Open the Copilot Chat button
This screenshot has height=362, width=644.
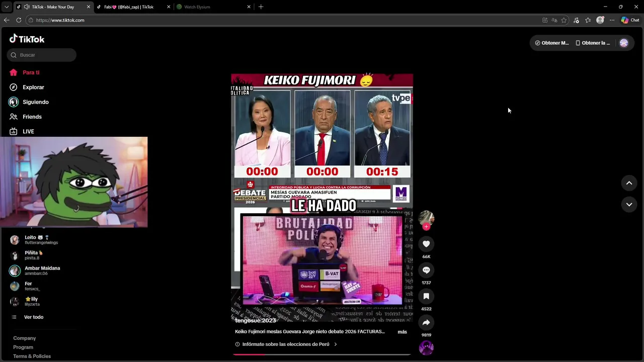click(x=630, y=20)
